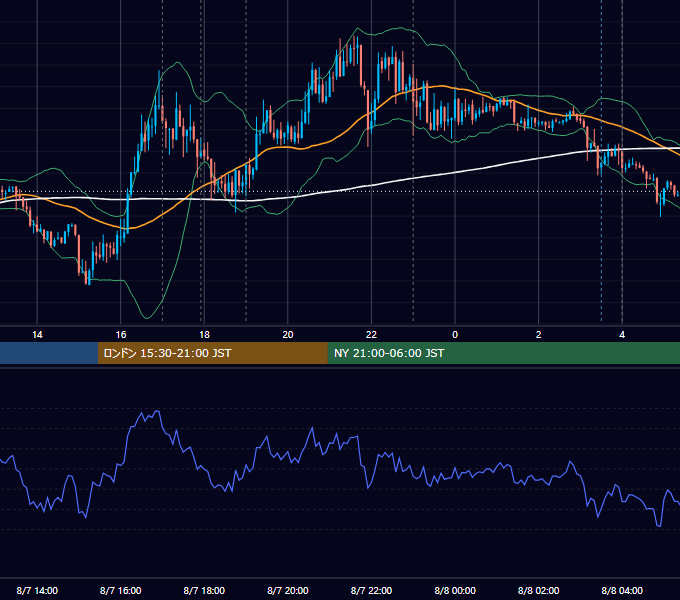
Task: Click the 8/8 04:00 time label
Action: [622, 590]
